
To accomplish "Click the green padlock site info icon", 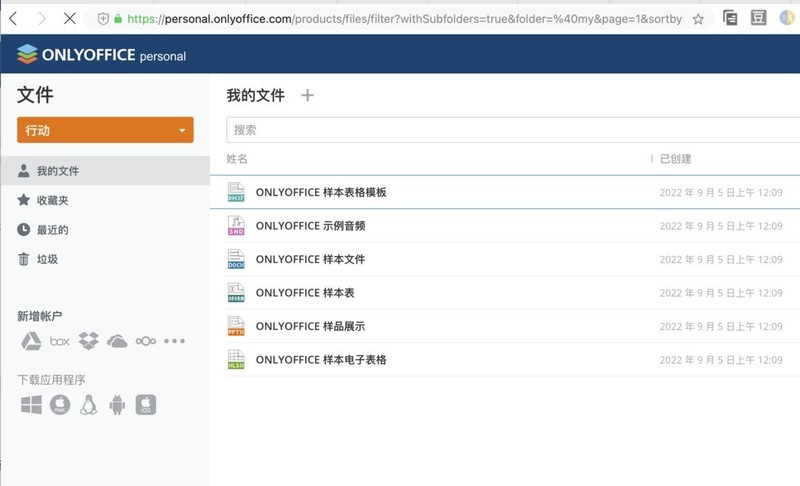I will [x=118, y=19].
